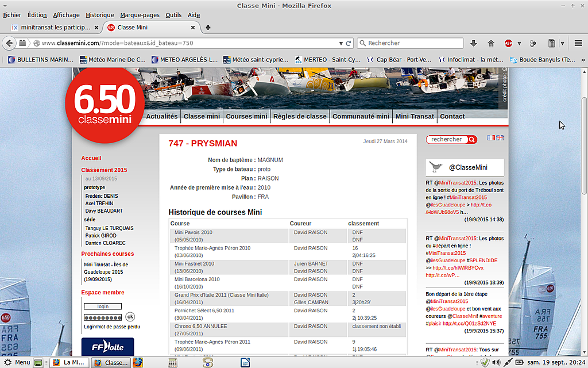Viewport: 588px width, 368px height.
Task: Click the login username field
Action: [103, 306]
